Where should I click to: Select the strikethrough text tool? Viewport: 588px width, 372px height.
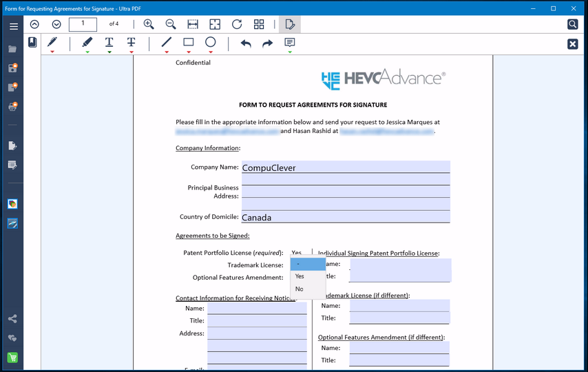point(132,41)
